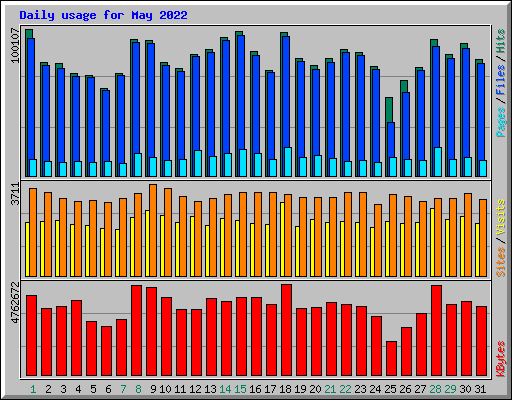Click the cyan Pages bar for day 7
Screen dimensions: 512x400
click(123, 170)
